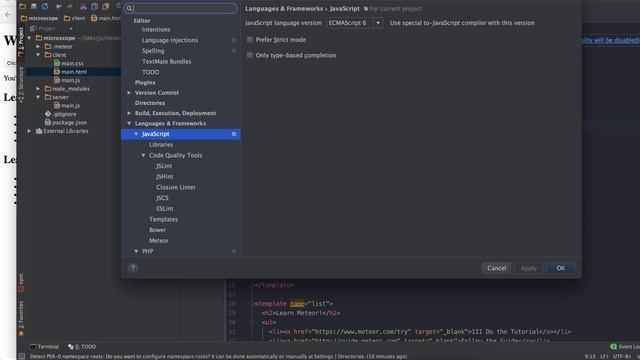The height and width of the screenshot is (360, 640).
Task: Click the project-level icon beside JavaScript
Action: [x=234, y=134]
